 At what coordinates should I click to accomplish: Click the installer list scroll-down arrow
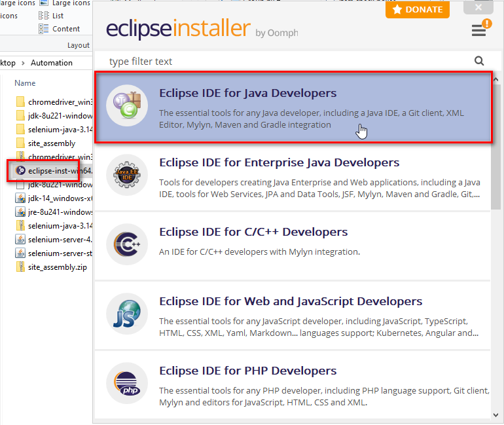(495, 415)
